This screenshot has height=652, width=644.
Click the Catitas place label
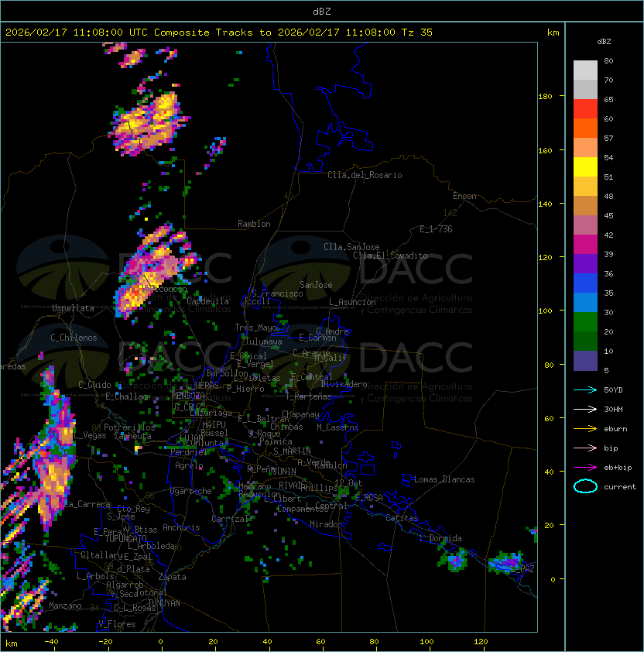402,518
